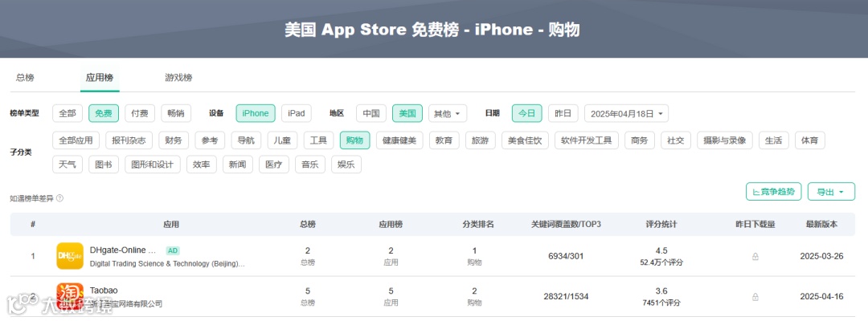
Task: Click the 2025-04-16 latest version date
Action: [x=821, y=297]
